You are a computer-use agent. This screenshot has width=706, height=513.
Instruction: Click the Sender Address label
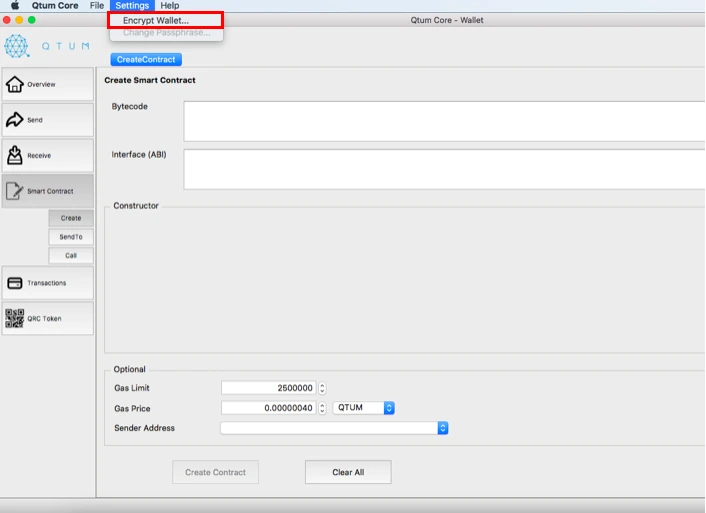coord(145,428)
